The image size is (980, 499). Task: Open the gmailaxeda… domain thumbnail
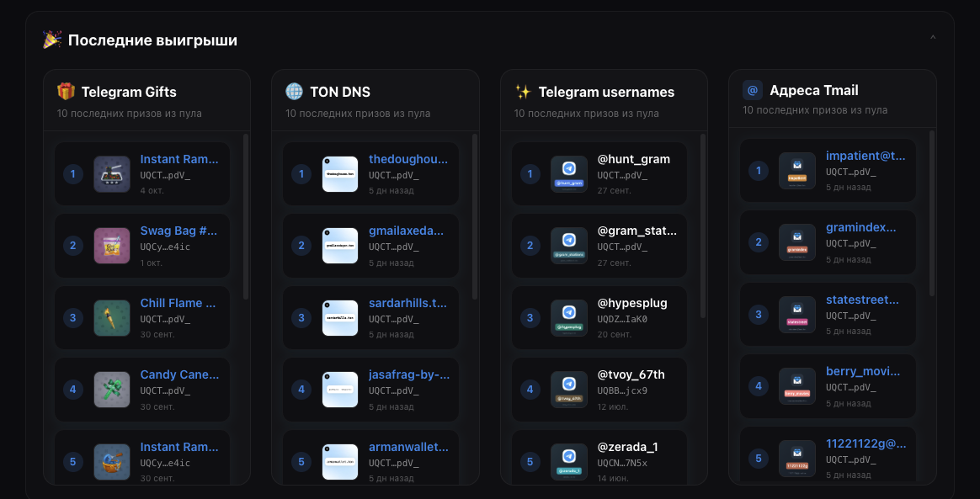pos(340,246)
